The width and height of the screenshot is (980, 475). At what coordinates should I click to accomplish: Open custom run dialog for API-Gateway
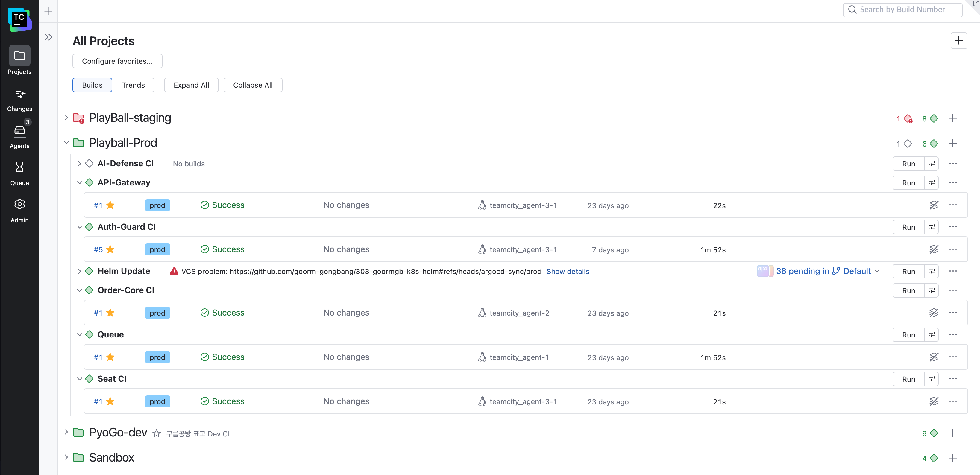tap(931, 183)
